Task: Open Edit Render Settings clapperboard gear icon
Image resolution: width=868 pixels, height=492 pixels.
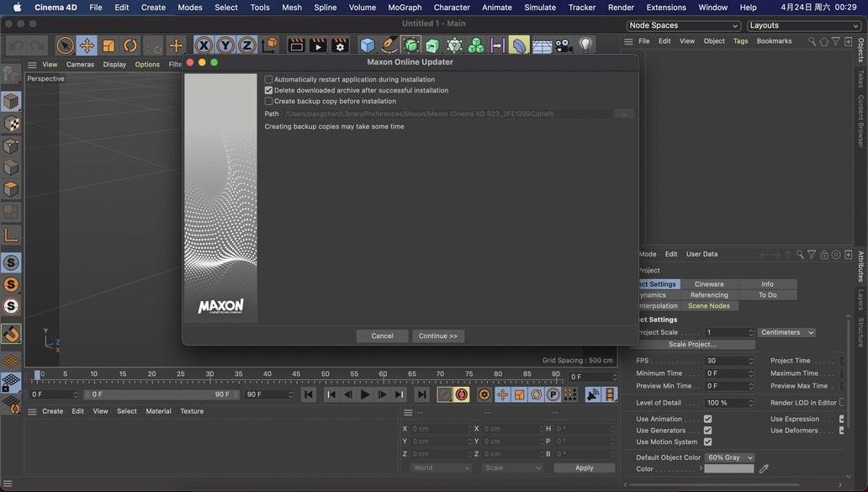Action: point(340,45)
